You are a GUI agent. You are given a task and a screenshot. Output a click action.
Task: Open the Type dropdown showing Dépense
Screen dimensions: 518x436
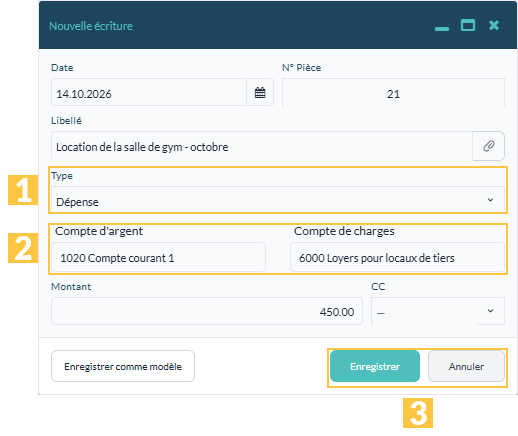(277, 200)
